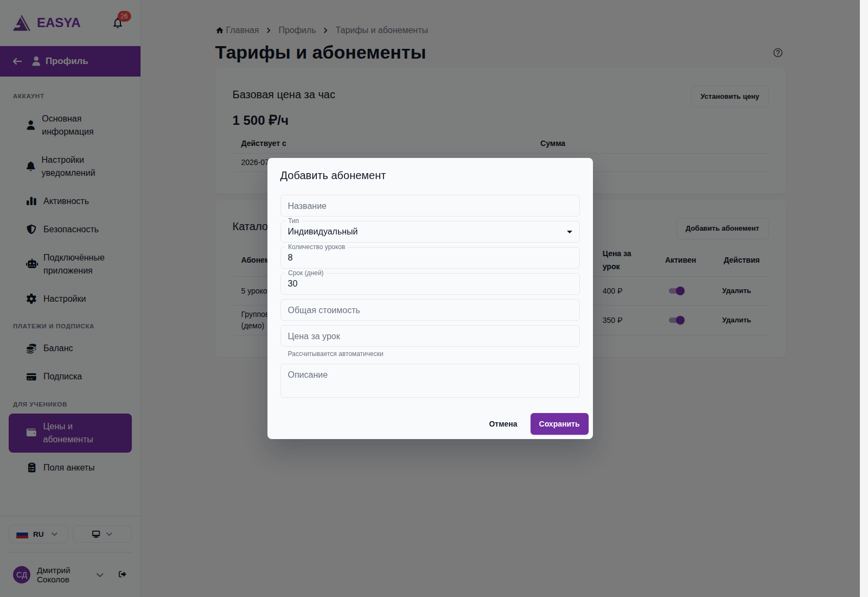The height and width of the screenshot is (597, 868).
Task: Open Баланс menu item
Action: click(70, 348)
